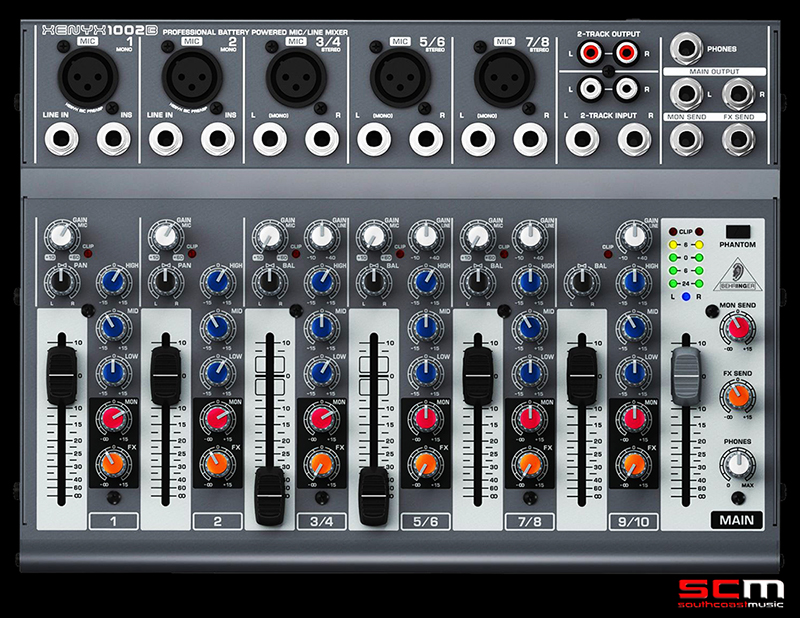800x618 pixels.
Task: Click channel 5/6 L (mono) jack
Action: pyautogui.click(x=374, y=139)
